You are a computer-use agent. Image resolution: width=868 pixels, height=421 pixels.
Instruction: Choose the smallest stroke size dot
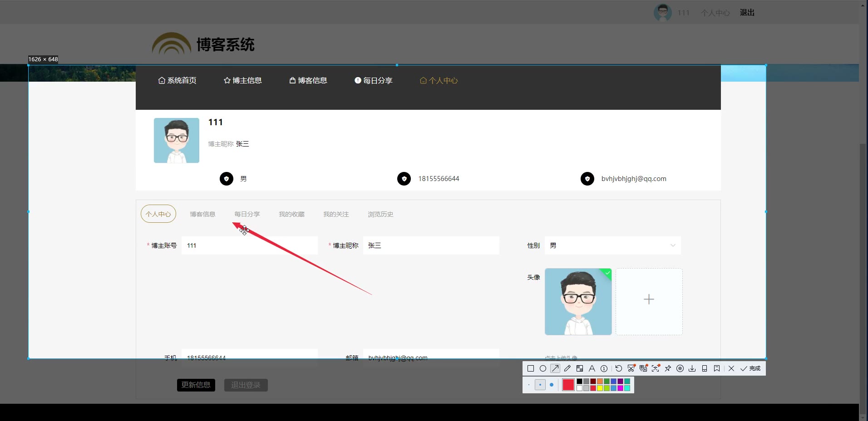529,385
